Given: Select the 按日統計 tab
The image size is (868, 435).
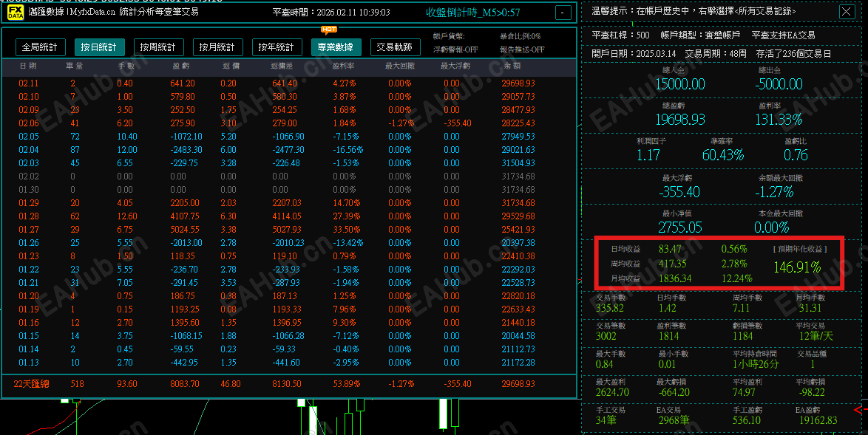Looking at the screenshot, I should pos(99,47).
